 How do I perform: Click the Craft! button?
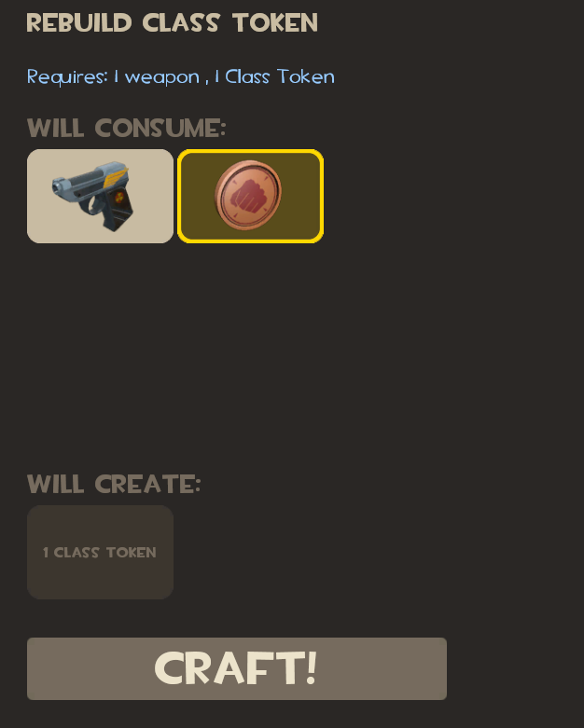237,668
